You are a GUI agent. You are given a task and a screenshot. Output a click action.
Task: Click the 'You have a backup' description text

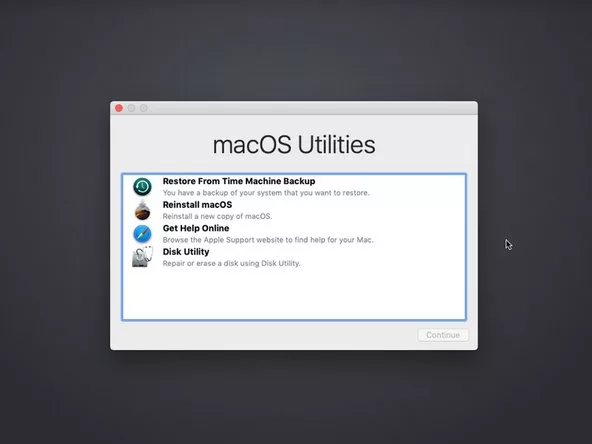click(x=266, y=193)
